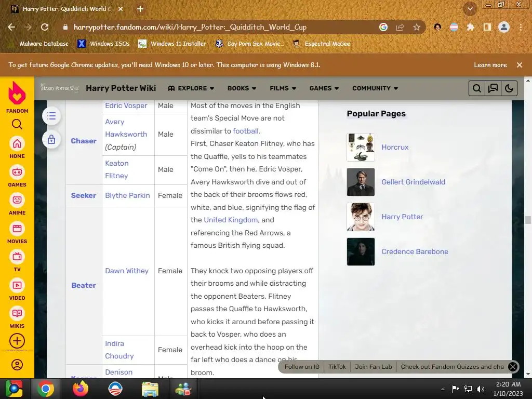The height and width of the screenshot is (399, 532).
Task: Expand the COMMUNITY dropdown
Action: pyautogui.click(x=375, y=88)
